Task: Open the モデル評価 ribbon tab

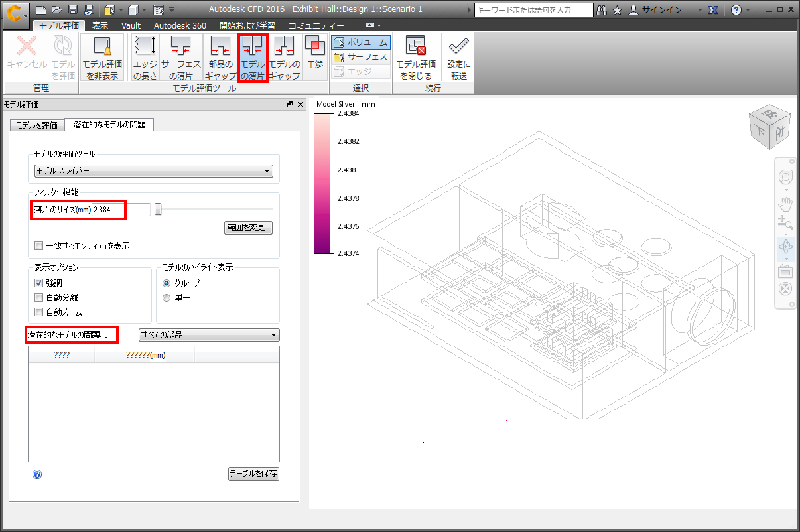Action: pyautogui.click(x=58, y=25)
